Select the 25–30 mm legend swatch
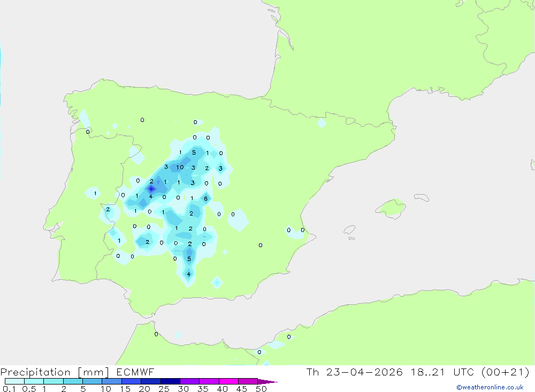Screen dimensions: 535x392 (x=170, y=381)
